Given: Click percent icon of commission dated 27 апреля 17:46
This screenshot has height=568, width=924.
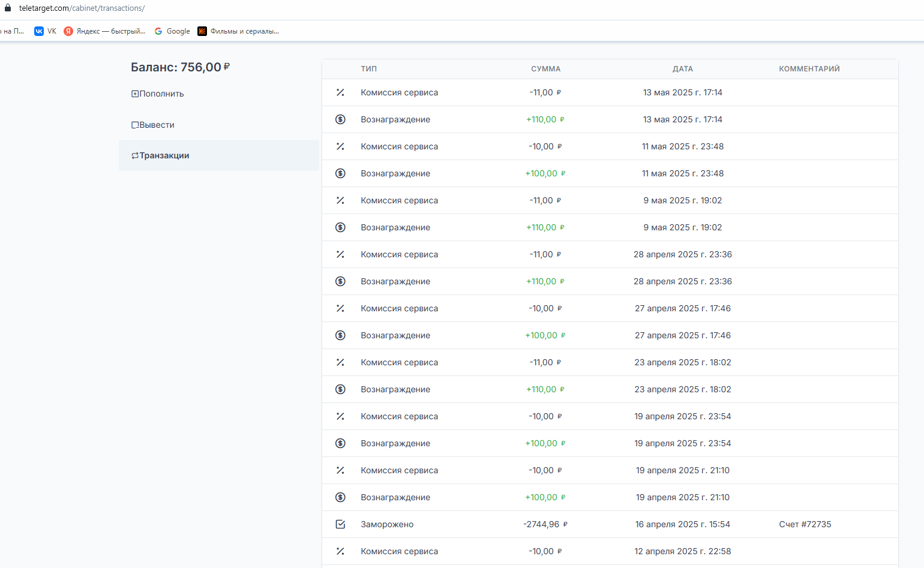Looking at the screenshot, I should [x=340, y=308].
